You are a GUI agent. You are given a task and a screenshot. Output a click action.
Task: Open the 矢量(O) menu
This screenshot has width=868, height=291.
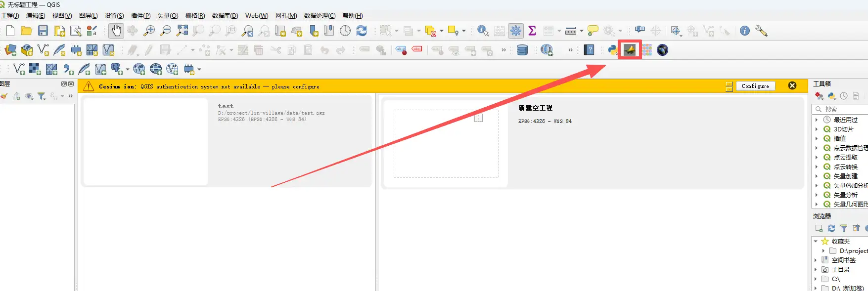tap(168, 16)
